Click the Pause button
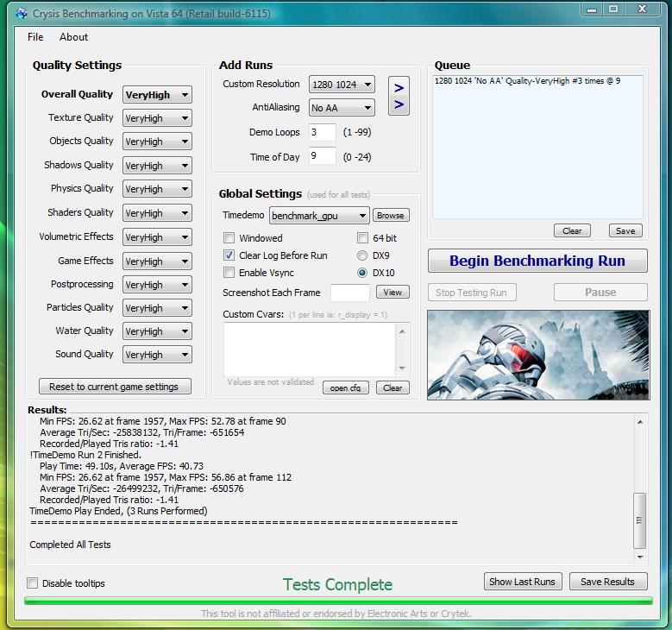 [600, 292]
